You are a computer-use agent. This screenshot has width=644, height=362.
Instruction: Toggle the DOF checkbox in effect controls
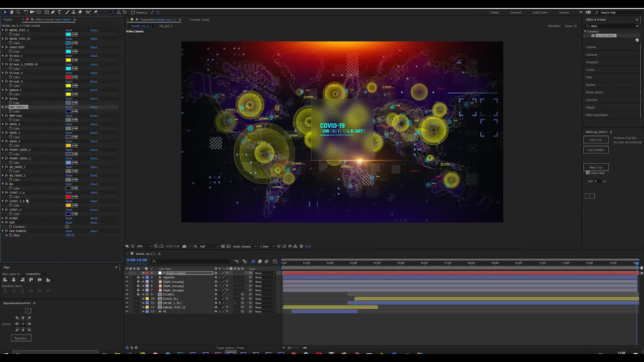click(67, 227)
